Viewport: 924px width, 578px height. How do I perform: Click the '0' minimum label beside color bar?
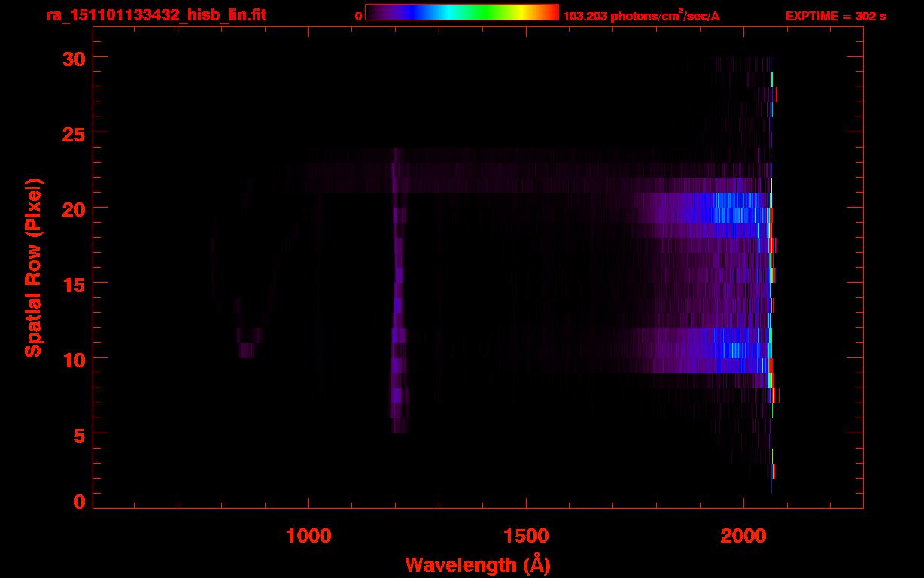(358, 16)
